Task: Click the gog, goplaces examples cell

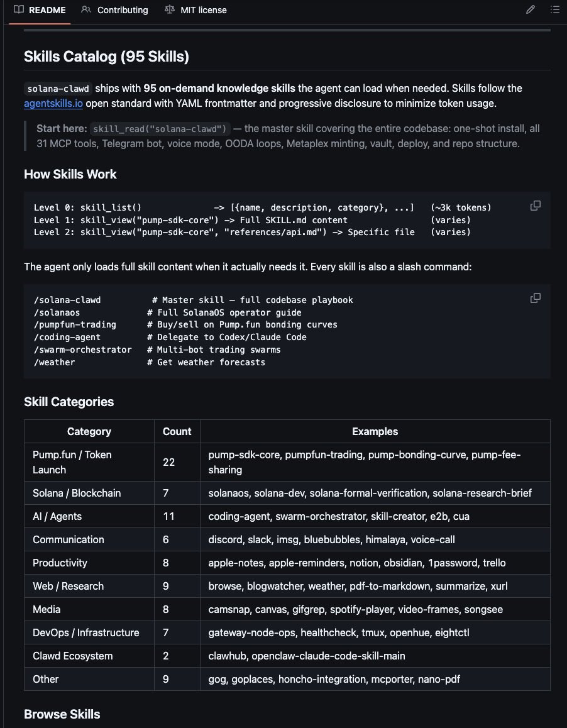Action: (x=375, y=679)
